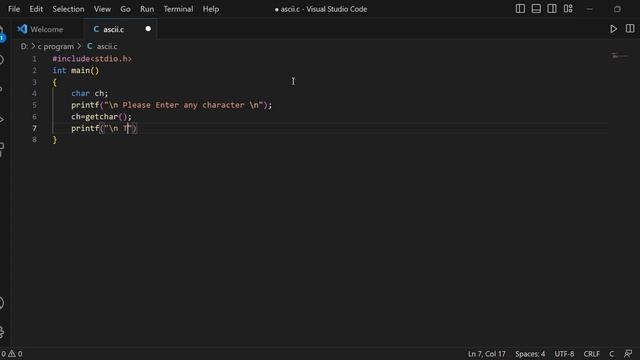Click the feedback icon in status bar
This screenshot has width=640, height=360.
pos(628,354)
